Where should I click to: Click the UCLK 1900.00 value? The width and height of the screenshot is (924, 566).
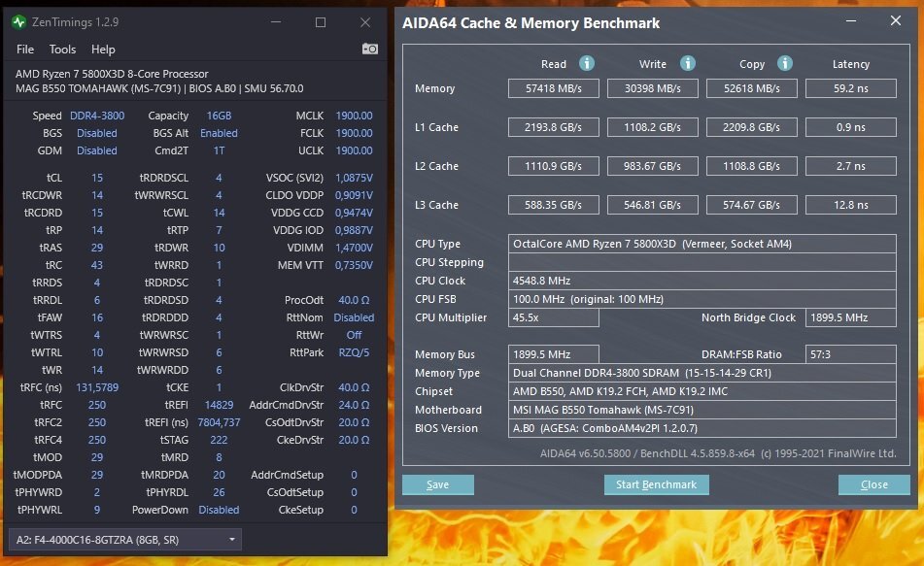[x=354, y=150]
